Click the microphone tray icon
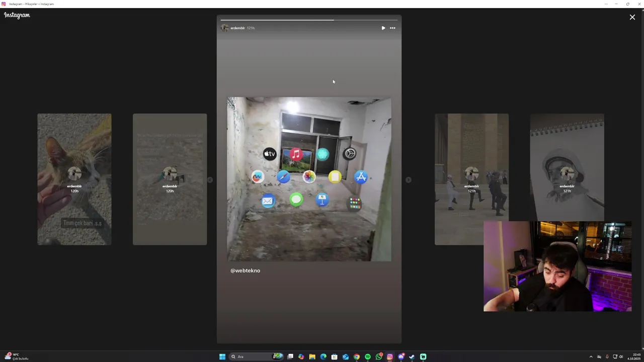 [607, 357]
